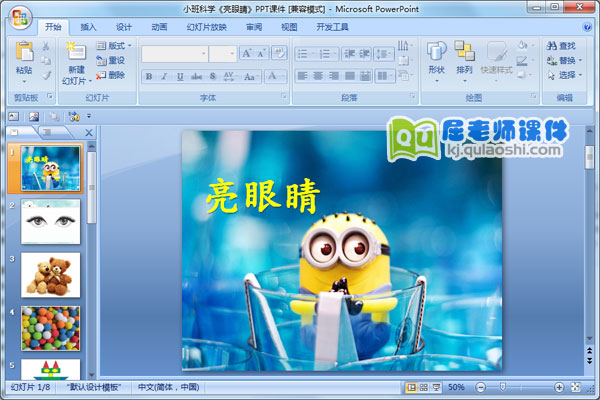Zoom out with minus button
Viewport: 600px width, 400px height.
tap(481, 387)
